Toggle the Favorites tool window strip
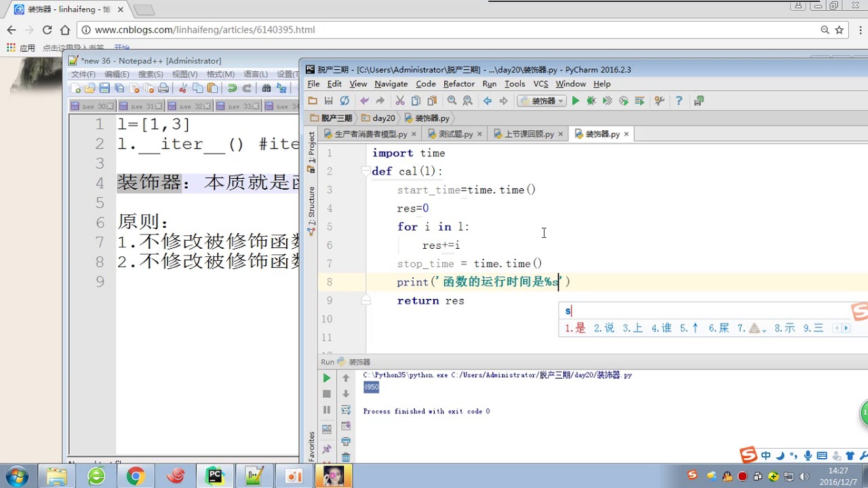Image resolution: width=868 pixels, height=488 pixels. tap(311, 446)
